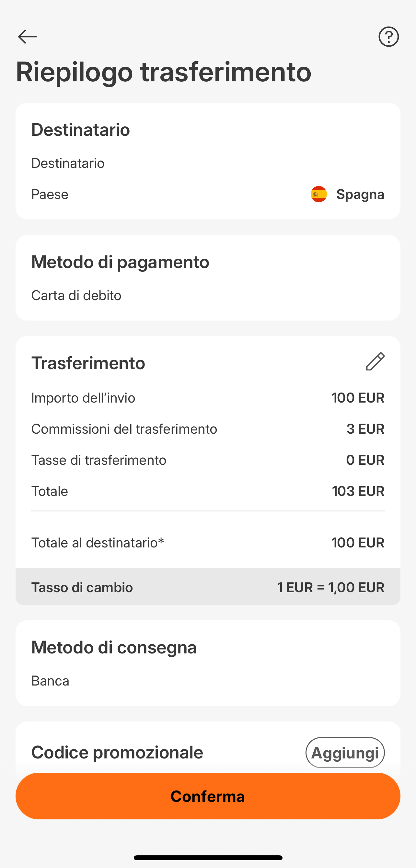Tap Totale al destinatario* row

(x=208, y=543)
